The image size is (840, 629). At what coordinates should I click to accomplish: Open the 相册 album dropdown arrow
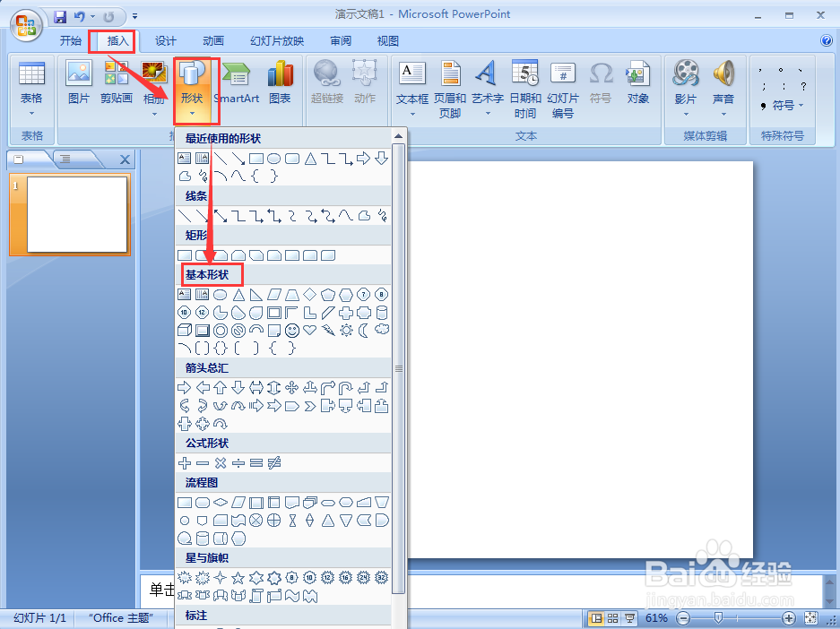click(154, 114)
